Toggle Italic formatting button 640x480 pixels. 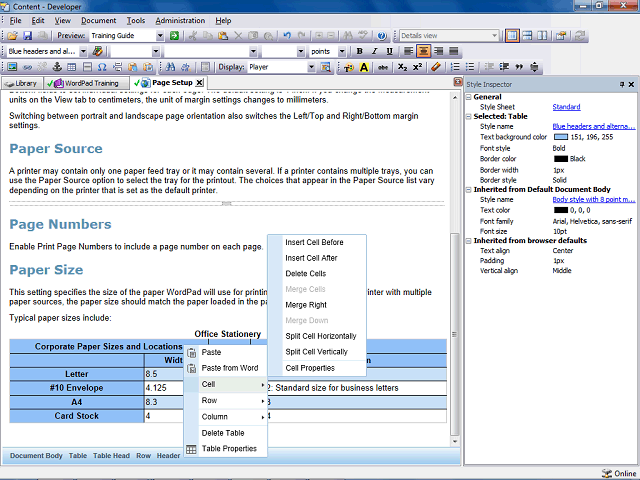374,51
